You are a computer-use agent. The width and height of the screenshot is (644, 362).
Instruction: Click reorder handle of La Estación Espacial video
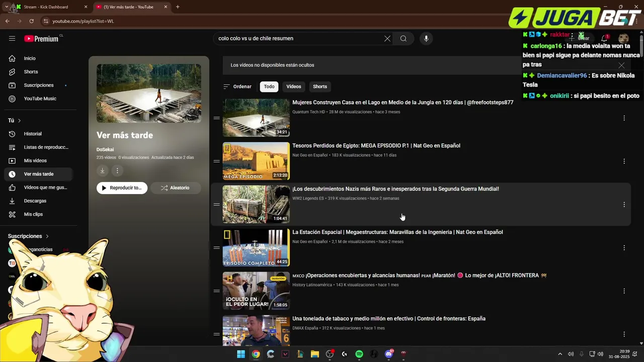coord(216,248)
